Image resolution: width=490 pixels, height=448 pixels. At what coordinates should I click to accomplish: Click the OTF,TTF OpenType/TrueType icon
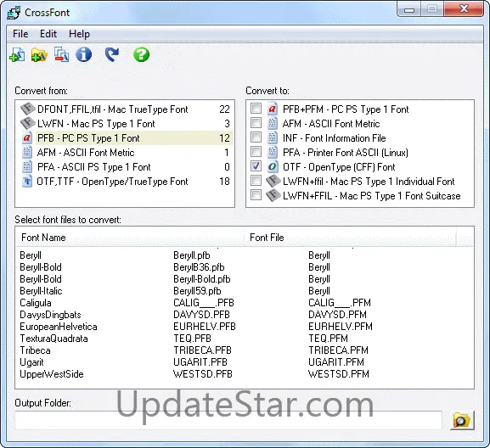[27, 181]
